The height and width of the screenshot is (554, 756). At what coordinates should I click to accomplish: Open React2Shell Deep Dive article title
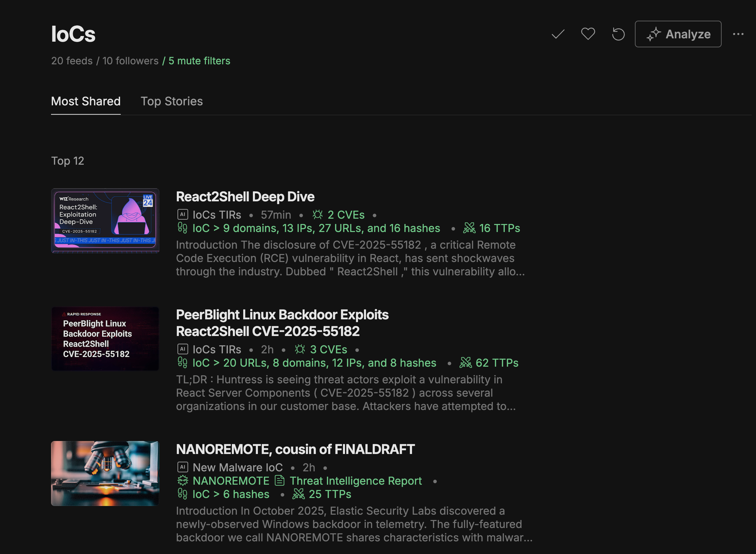[x=245, y=197]
